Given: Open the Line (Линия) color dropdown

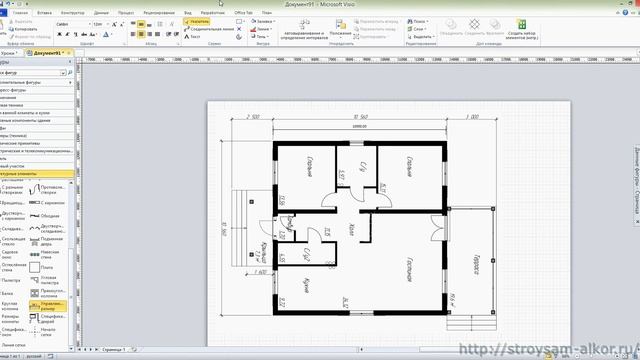Looking at the screenshot, I should coord(261,29).
